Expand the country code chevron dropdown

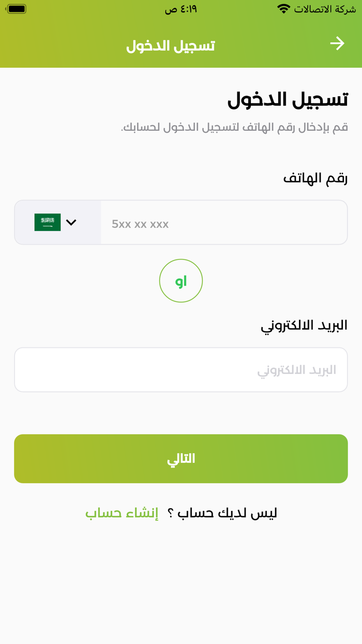click(x=71, y=222)
